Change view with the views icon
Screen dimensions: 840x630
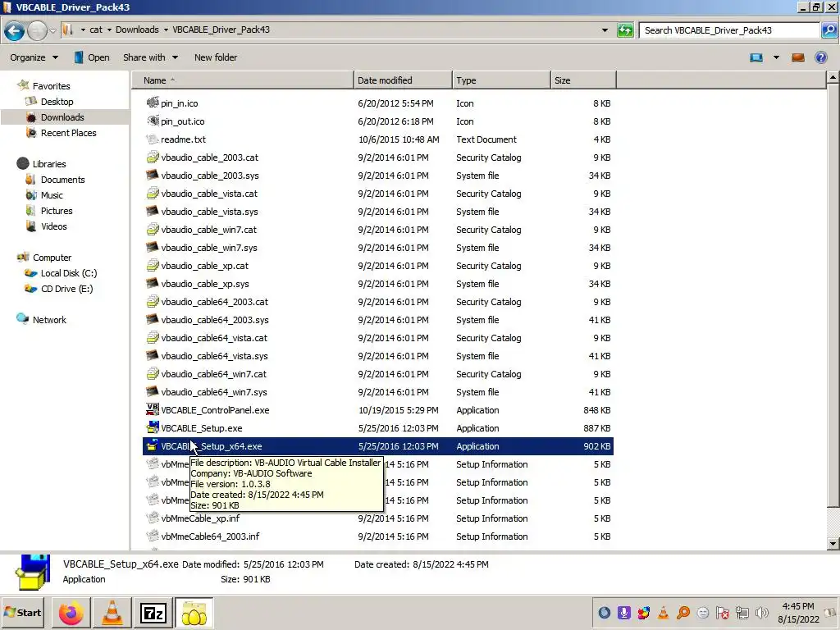pyautogui.click(x=756, y=57)
